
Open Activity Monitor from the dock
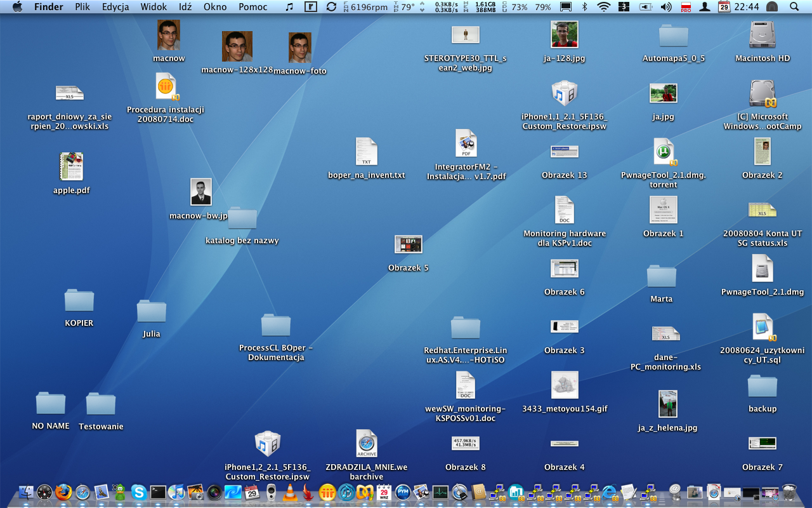440,492
